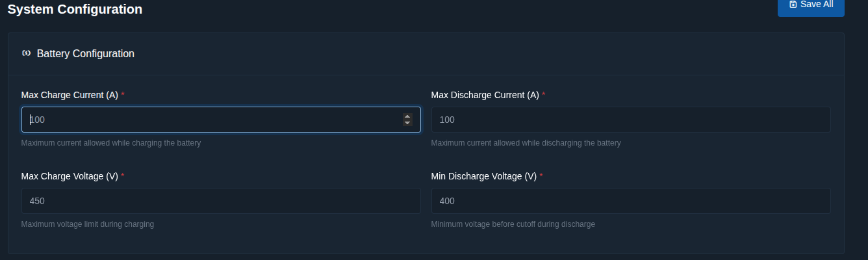Click the discharging current helper text
This screenshot has width=868, height=260.
coord(526,143)
